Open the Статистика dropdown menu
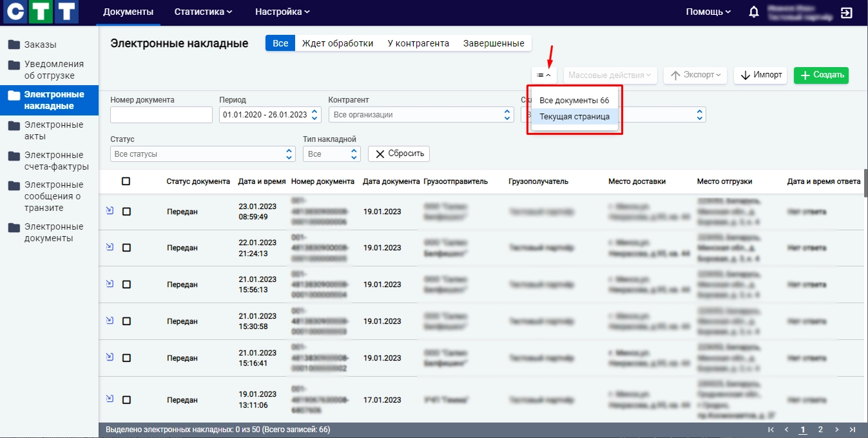 point(203,12)
